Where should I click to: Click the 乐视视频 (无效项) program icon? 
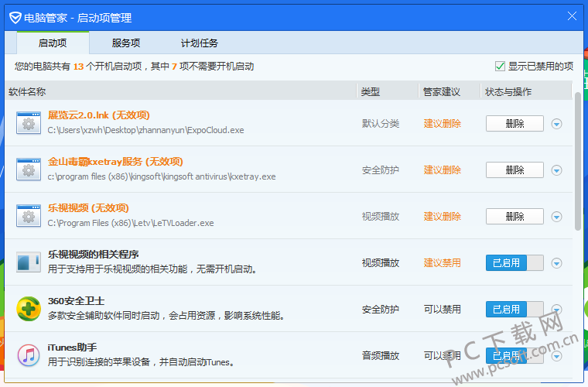pyautogui.click(x=29, y=216)
